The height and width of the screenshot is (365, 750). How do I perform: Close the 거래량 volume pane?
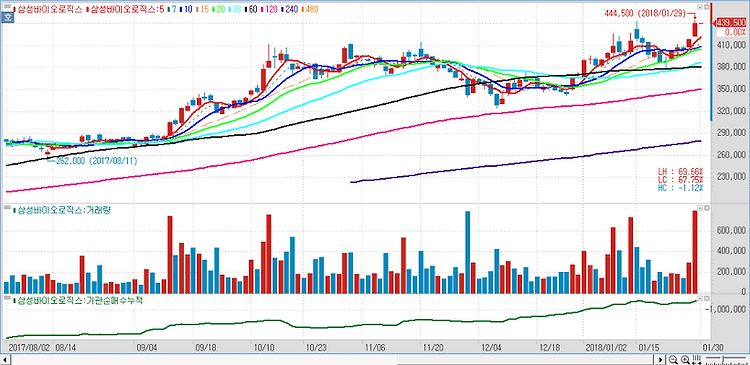pos(706,209)
